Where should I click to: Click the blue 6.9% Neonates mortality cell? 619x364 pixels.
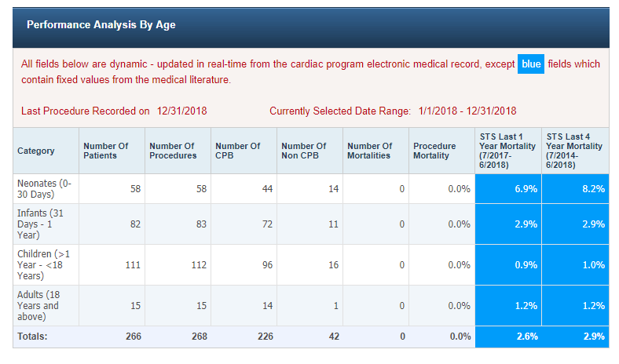click(x=508, y=189)
